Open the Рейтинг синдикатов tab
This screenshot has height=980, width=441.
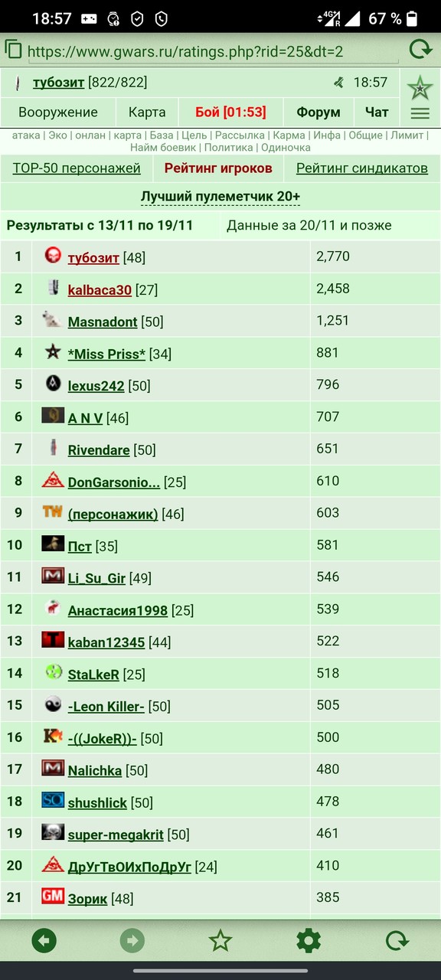point(362,168)
